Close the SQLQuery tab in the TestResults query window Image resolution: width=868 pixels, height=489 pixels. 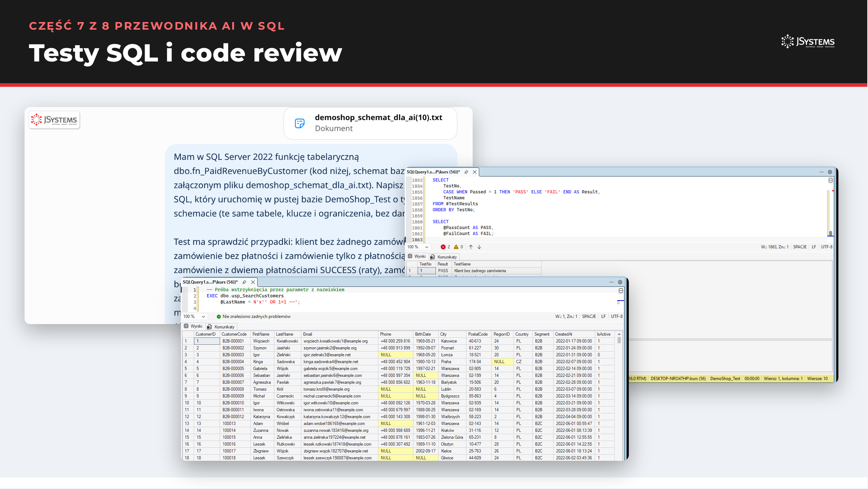[474, 172]
